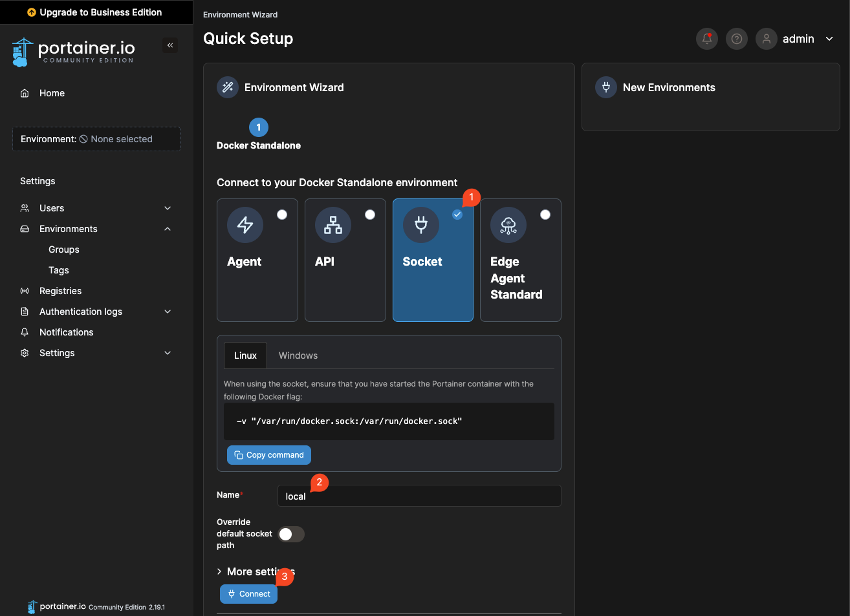Click 'Connect to your Docker Standalone environment' heading

337,182
